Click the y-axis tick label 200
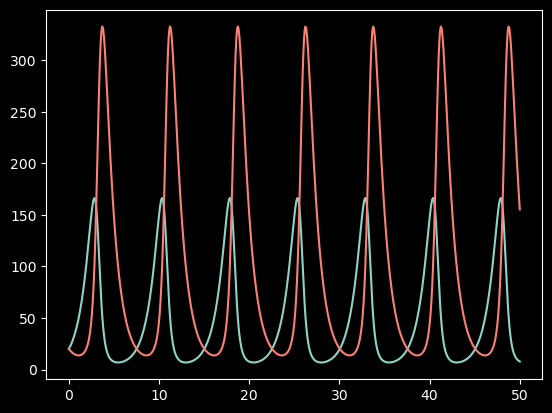Screen dimensions: 552x413 [x=23, y=164]
